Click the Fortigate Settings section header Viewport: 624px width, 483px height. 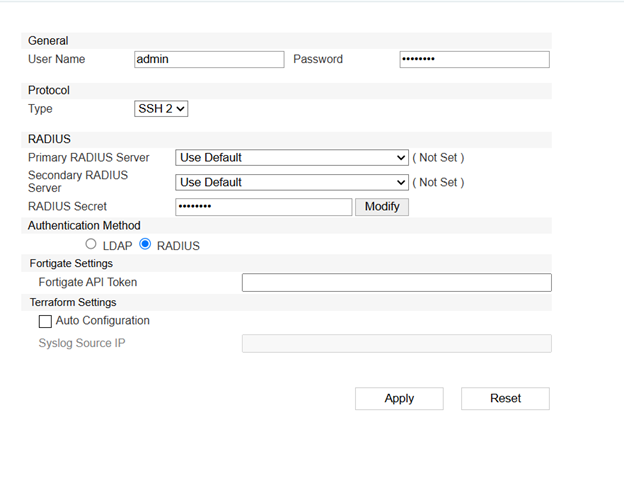click(x=71, y=263)
